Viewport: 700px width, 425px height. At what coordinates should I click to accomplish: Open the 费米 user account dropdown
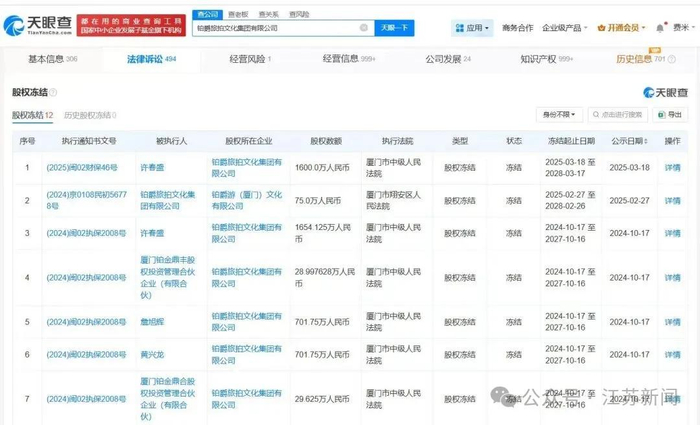tap(683, 28)
